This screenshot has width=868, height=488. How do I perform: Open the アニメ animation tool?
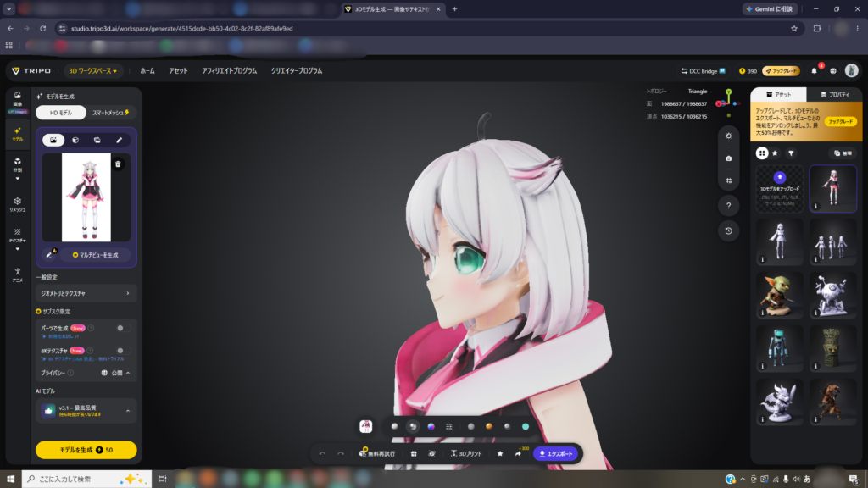point(17,275)
